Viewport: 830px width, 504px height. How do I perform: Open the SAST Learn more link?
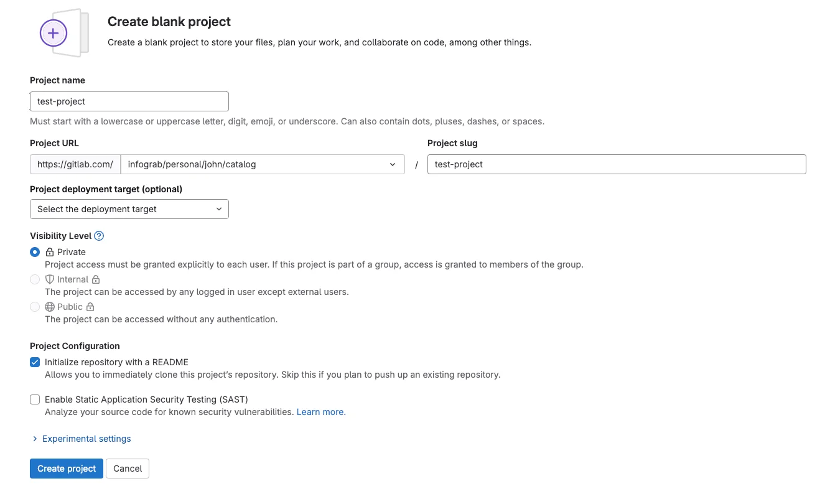321,411
